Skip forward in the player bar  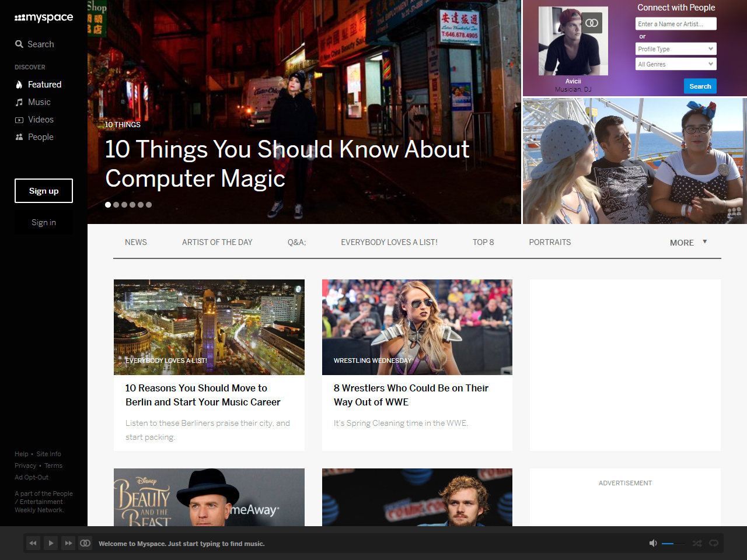[x=68, y=543]
